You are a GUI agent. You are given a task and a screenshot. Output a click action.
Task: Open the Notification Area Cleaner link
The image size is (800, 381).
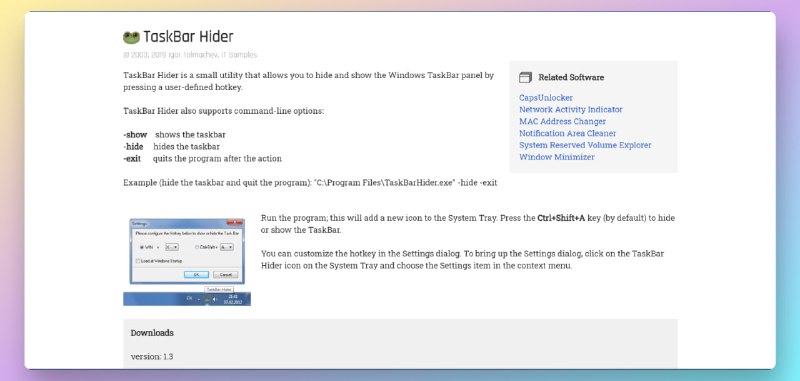coord(567,133)
